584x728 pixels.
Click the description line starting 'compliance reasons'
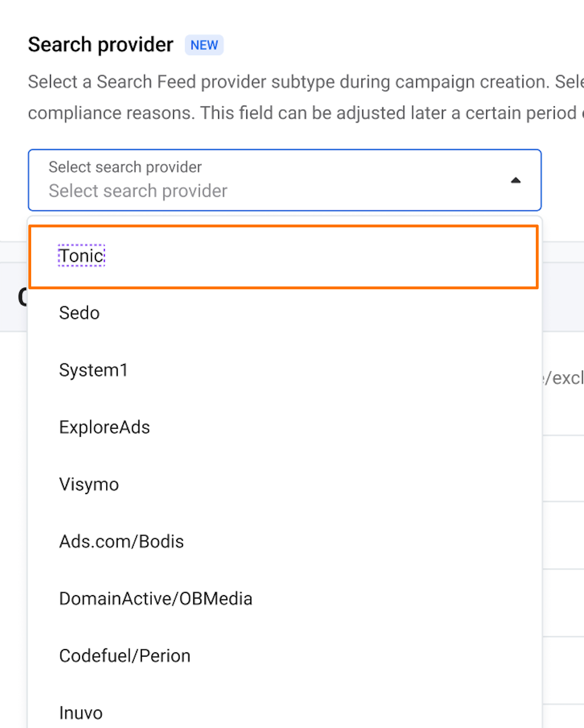(302, 113)
